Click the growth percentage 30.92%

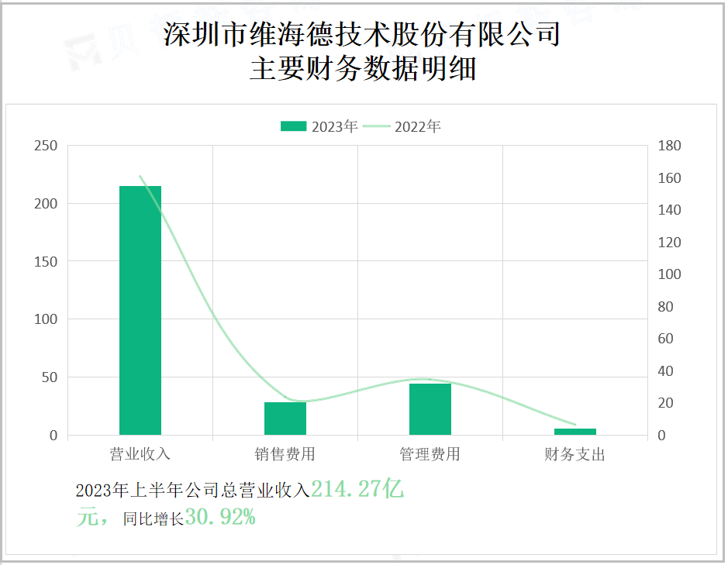(220, 517)
